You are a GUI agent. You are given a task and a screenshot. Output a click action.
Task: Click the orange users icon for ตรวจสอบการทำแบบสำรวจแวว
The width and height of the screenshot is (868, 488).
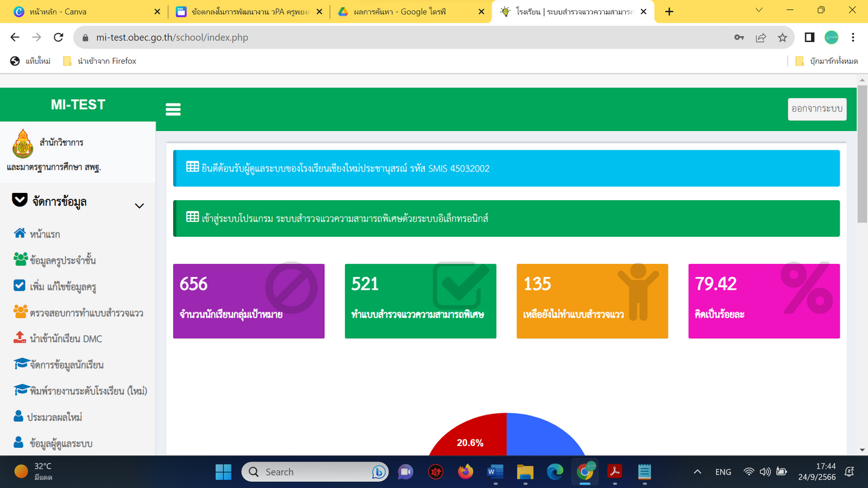point(21,312)
